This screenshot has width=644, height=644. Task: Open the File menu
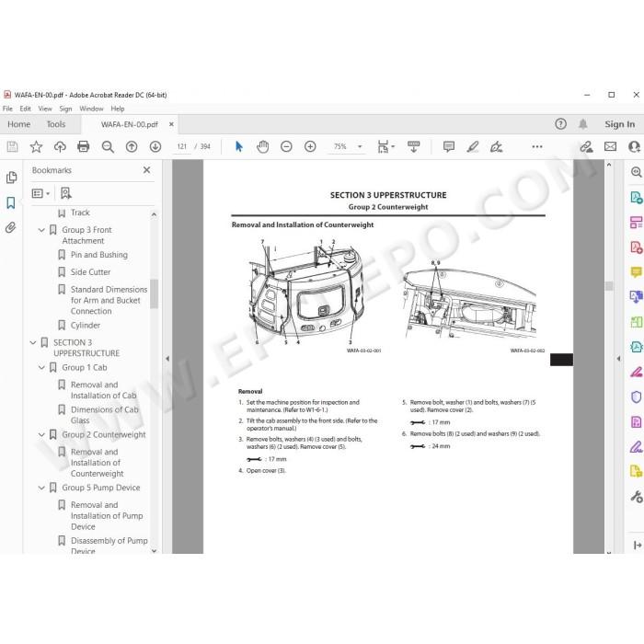[7, 109]
